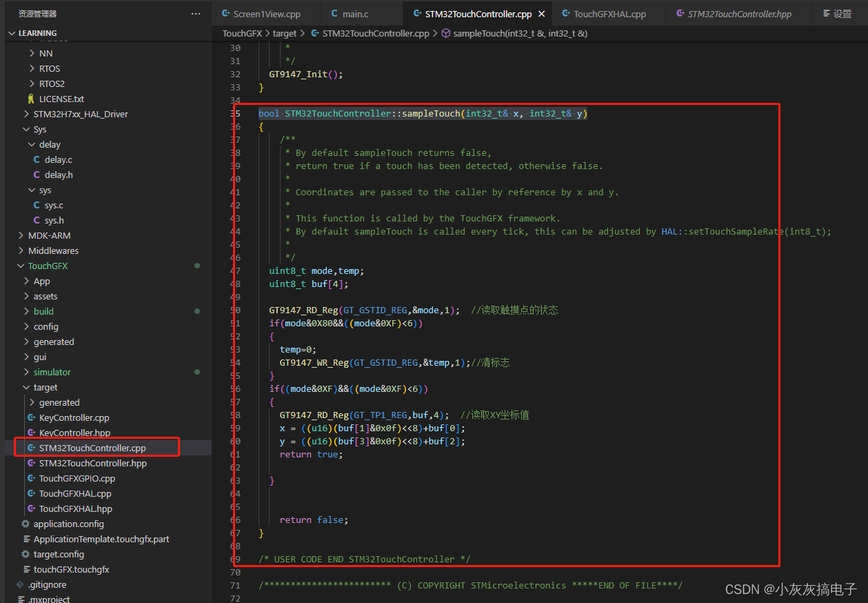This screenshot has width=868, height=603.
Task: Switch to the main.c tab
Action: pos(355,14)
